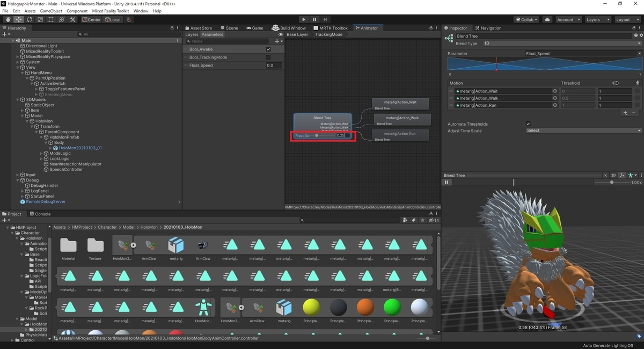The width and height of the screenshot is (644, 349).
Task: Expand the Input object in Hierarchy
Action: (18, 175)
